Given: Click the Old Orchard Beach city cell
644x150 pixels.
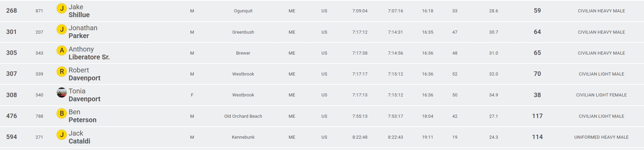Looking at the screenshot, I should click(x=243, y=116).
